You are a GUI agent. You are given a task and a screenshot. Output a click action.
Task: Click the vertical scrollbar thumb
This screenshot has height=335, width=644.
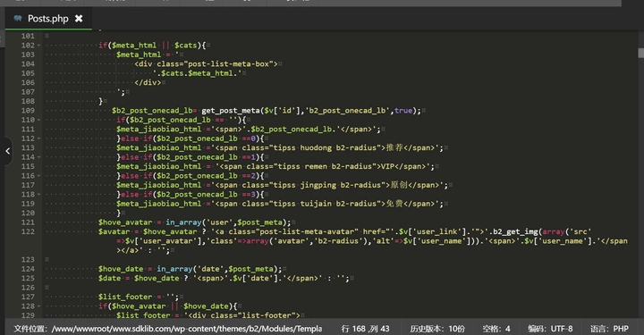click(x=640, y=53)
